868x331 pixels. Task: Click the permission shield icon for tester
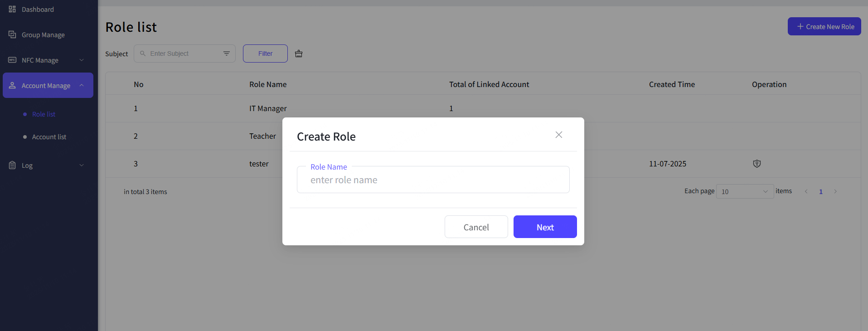click(x=756, y=164)
